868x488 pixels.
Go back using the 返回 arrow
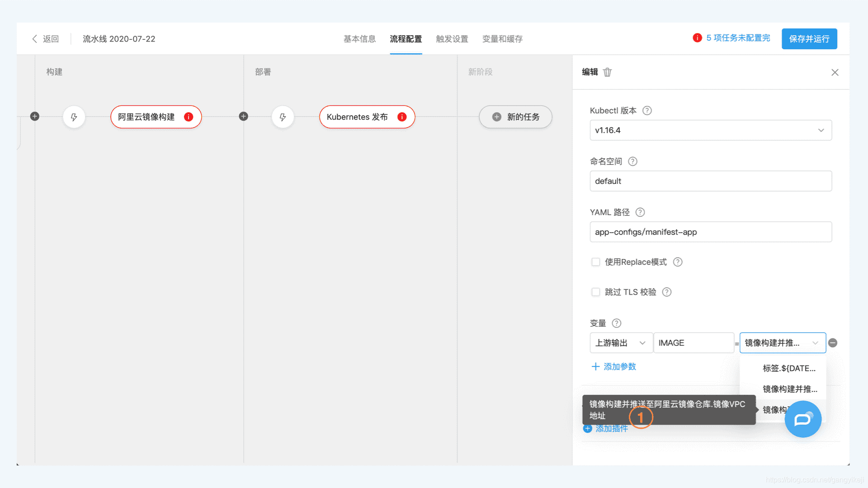click(35, 39)
